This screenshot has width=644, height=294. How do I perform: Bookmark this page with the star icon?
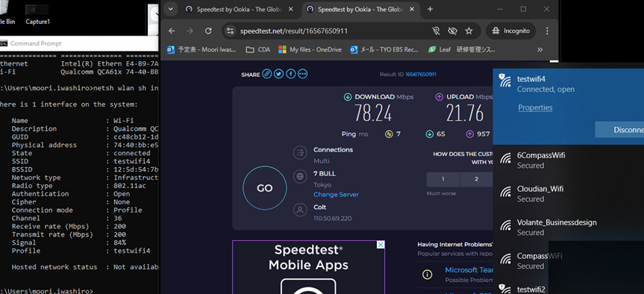coord(469,31)
